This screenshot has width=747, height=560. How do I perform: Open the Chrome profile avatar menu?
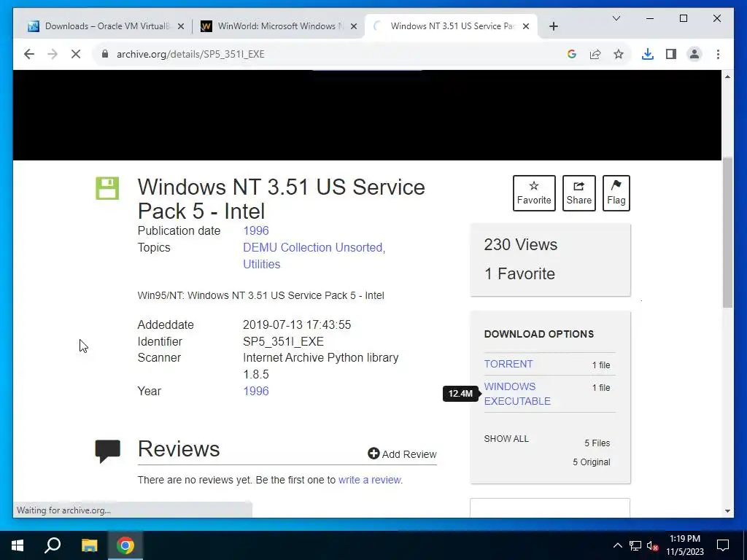[x=694, y=54]
